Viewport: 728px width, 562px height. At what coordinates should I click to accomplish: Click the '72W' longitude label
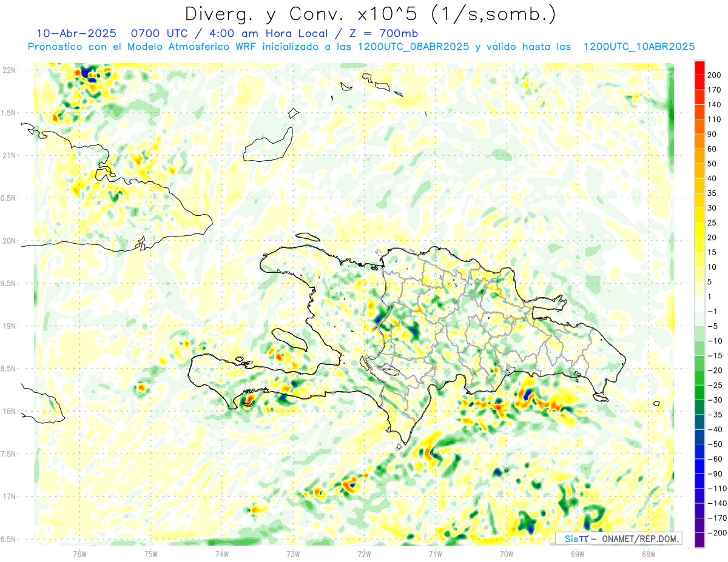[x=364, y=553]
